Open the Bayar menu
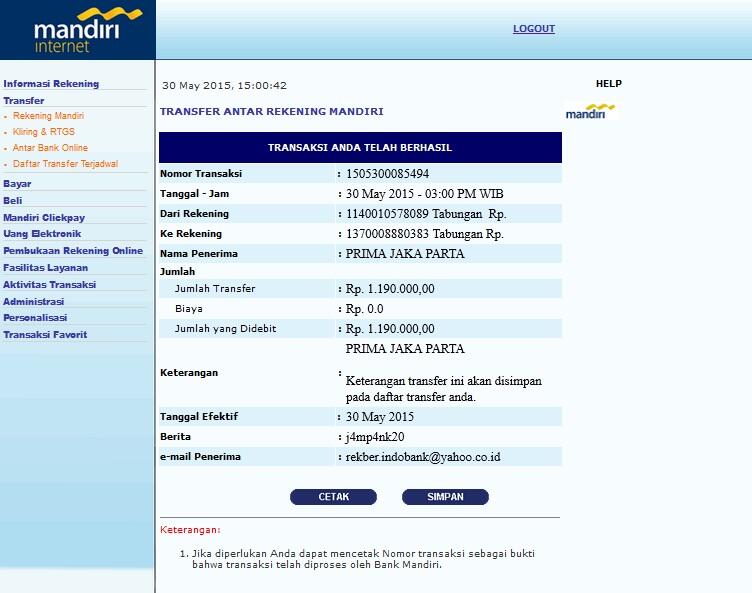Screen dimensions: 752x593 point(17,184)
